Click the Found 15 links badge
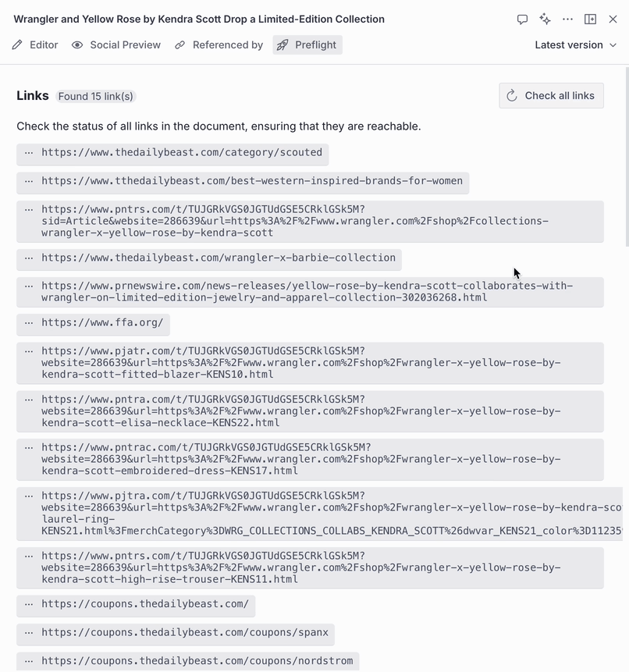Viewport: 629px width, 672px height. pos(96,96)
